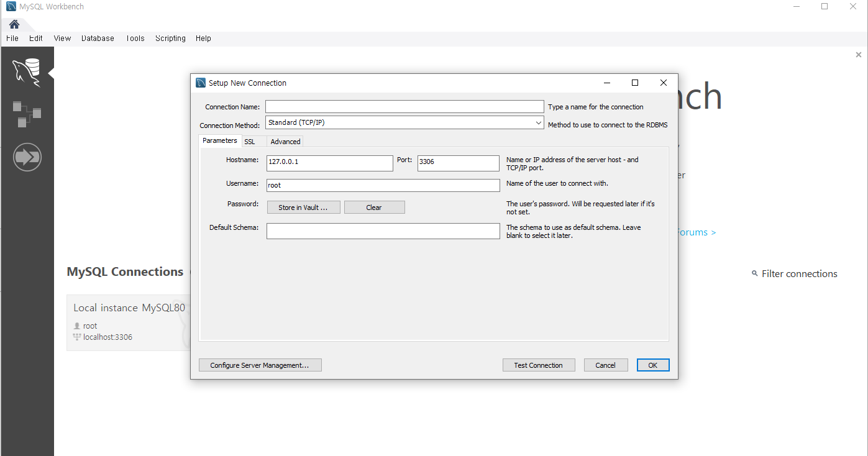The width and height of the screenshot is (868, 456).
Task: Click the Connection Method label
Action: point(230,125)
